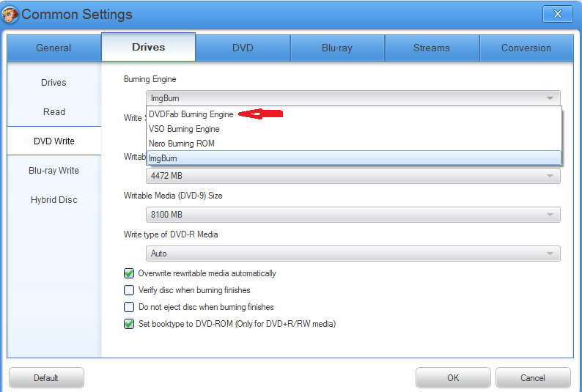Viewport: 582px width, 392px height.
Task: Select Drives in the left sidebar
Action: pos(54,82)
